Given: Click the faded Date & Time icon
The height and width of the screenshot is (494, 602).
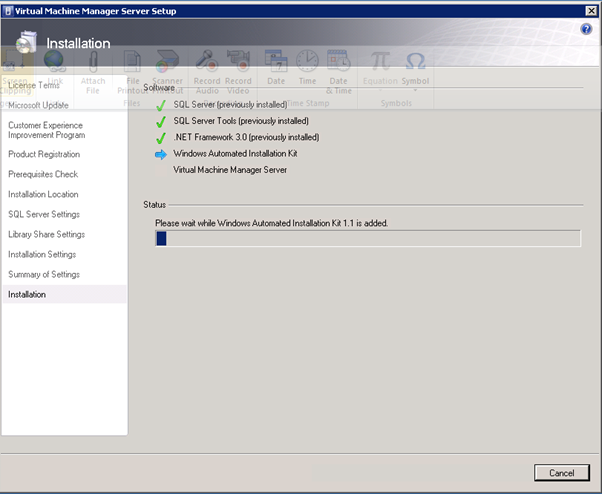Looking at the screenshot, I should click(338, 61).
